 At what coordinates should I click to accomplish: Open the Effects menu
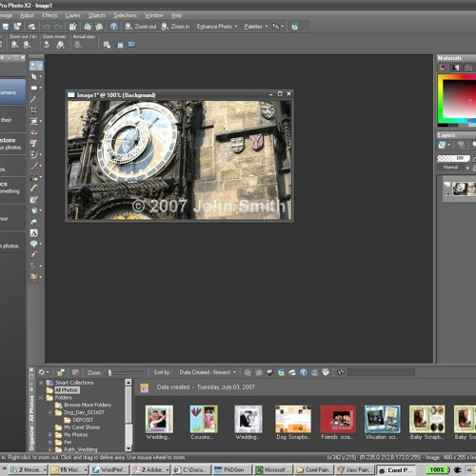(50, 15)
